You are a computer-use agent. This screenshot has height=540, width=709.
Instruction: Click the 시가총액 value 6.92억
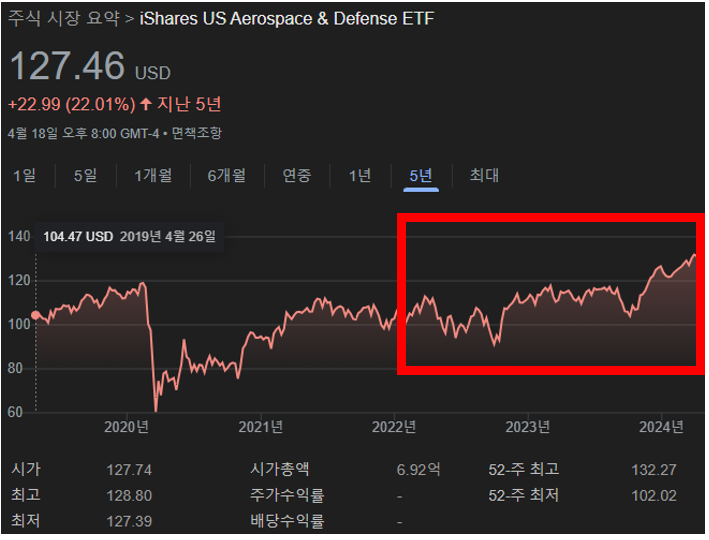point(418,470)
